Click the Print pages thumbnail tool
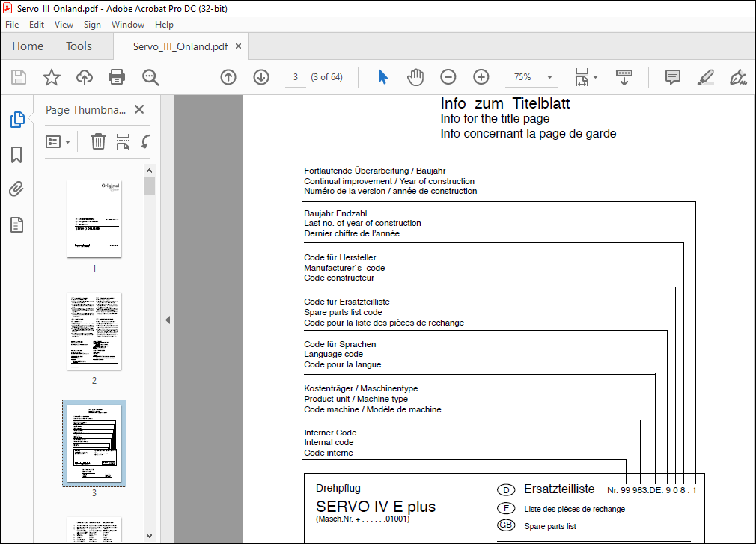Viewport: 756px width, 544px height. [123, 141]
